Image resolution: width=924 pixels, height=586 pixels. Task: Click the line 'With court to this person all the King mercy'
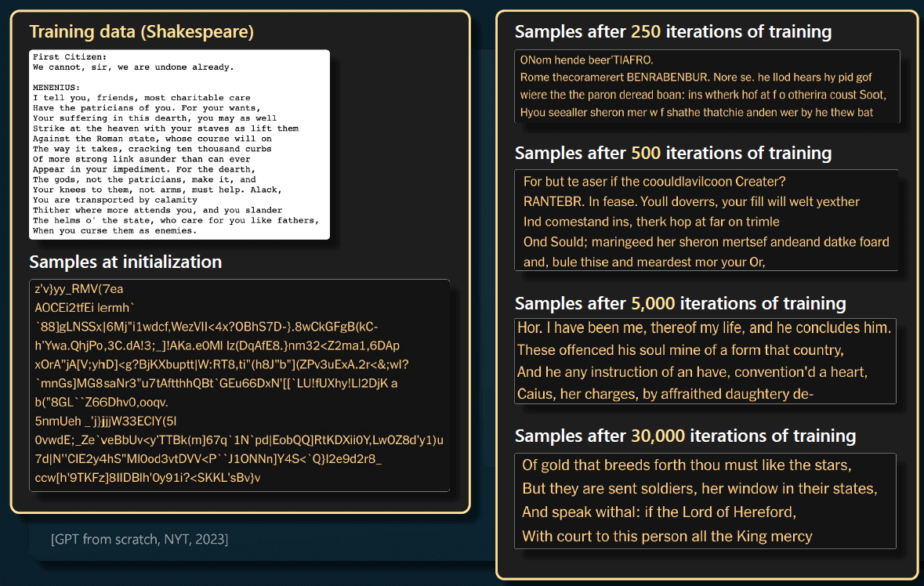(x=667, y=537)
